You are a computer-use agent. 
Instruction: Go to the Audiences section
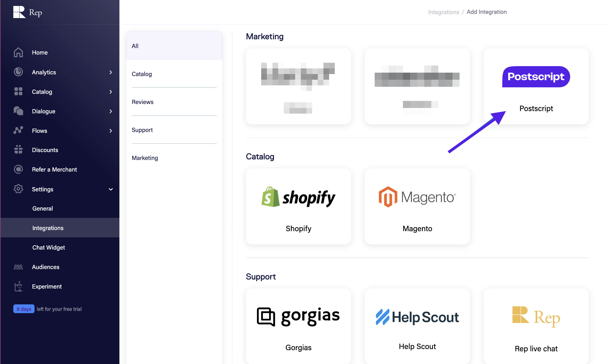pyautogui.click(x=46, y=267)
